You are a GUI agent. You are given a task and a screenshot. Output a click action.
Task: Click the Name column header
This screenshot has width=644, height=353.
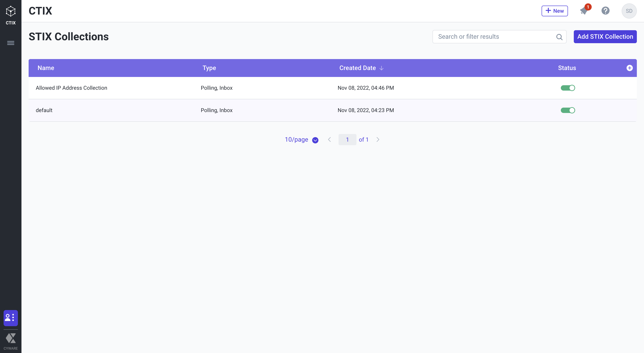point(46,68)
